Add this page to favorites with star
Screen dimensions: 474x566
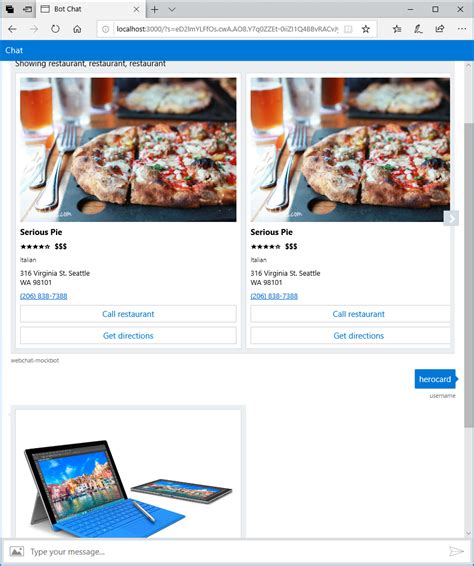pos(366,29)
